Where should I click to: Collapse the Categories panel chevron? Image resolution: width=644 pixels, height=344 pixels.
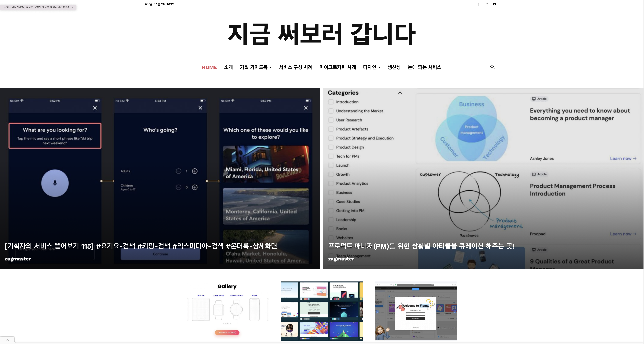400,93
